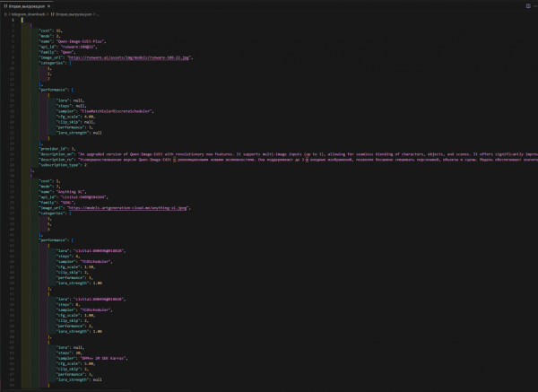The height and width of the screenshot is (392, 538).
Task: Open the editor's More Actions menu
Action: coord(535,6)
